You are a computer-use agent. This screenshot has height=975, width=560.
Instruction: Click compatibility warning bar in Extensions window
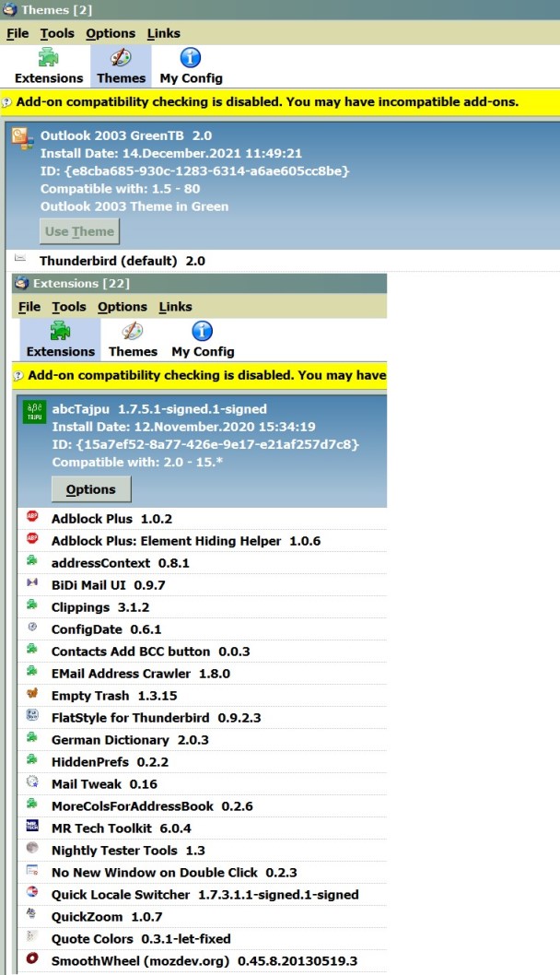coord(200,376)
